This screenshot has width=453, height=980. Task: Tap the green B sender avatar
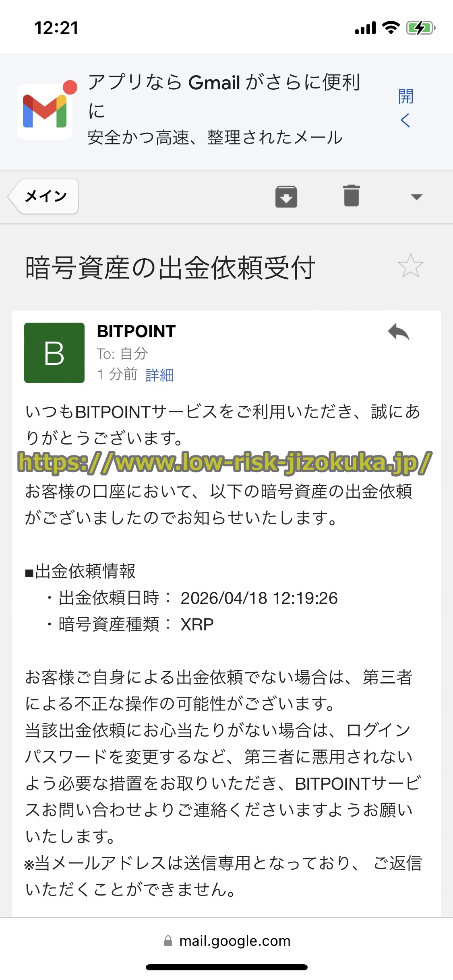pyautogui.click(x=54, y=353)
